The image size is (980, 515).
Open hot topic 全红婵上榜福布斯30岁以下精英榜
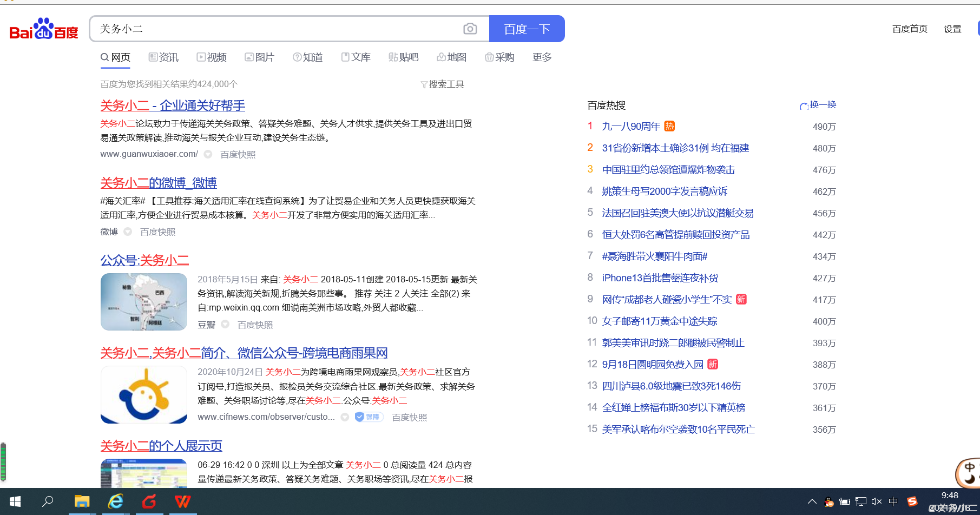pyautogui.click(x=674, y=408)
